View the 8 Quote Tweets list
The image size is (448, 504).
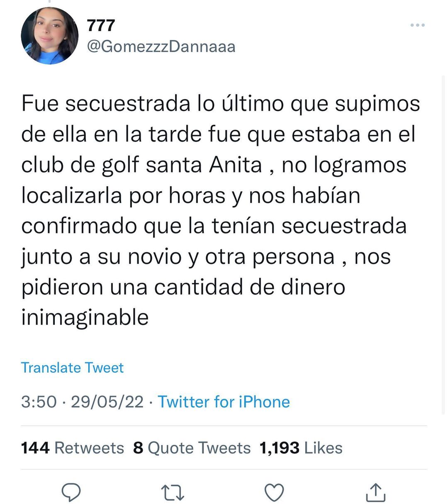click(x=192, y=448)
